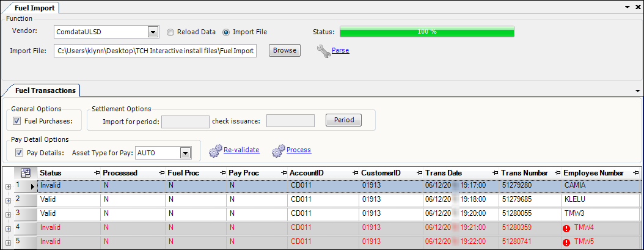The width and height of the screenshot is (644, 250).
Task: Open Asset Type for Pay dropdown
Action: pyautogui.click(x=186, y=153)
